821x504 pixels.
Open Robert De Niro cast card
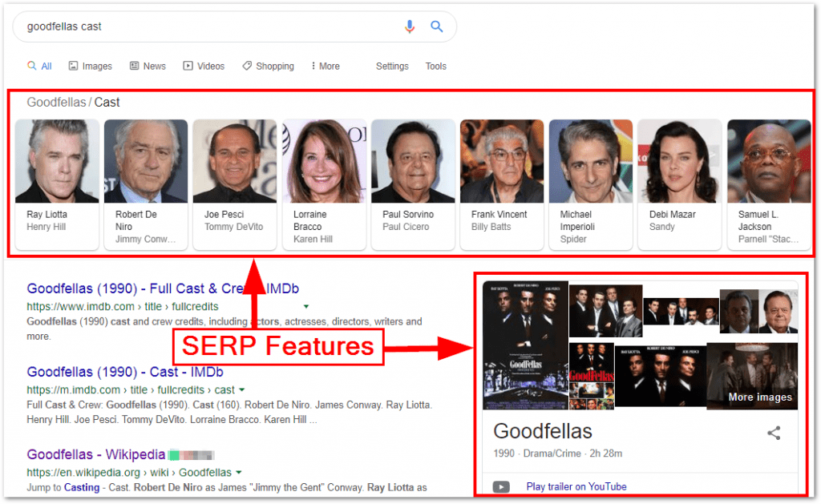pos(146,184)
